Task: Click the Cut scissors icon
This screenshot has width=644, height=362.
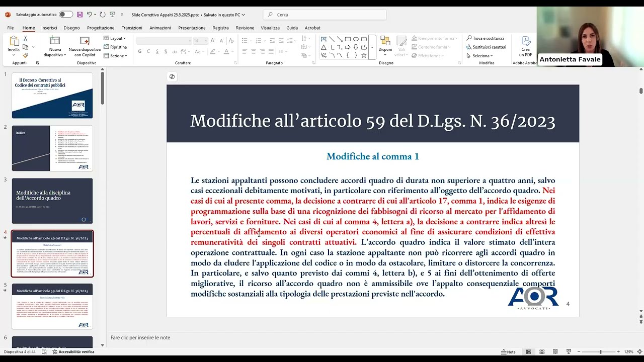Action: click(26, 39)
